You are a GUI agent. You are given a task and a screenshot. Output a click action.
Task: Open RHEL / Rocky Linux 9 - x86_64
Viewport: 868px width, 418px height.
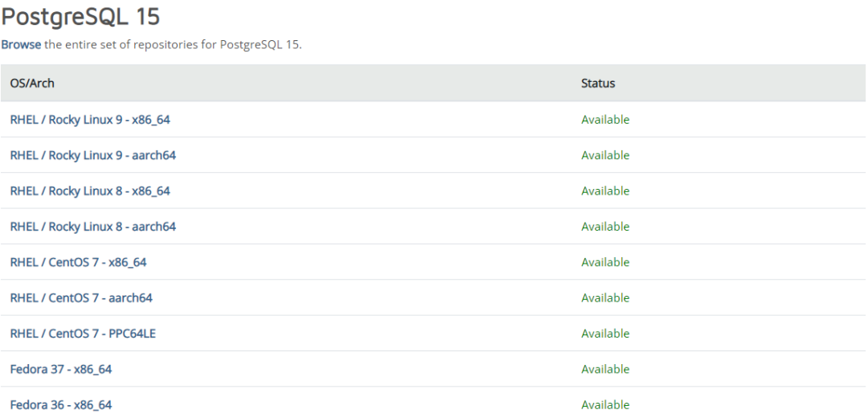(90, 120)
